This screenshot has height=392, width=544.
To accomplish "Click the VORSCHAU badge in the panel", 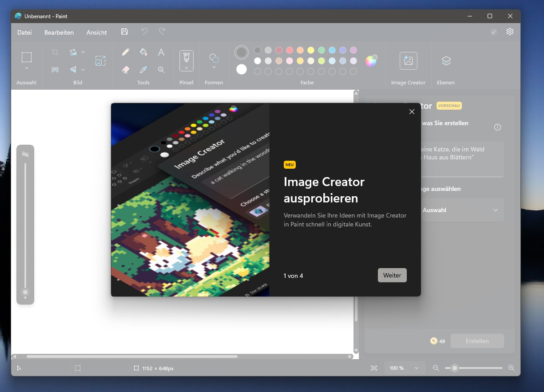I will [449, 106].
